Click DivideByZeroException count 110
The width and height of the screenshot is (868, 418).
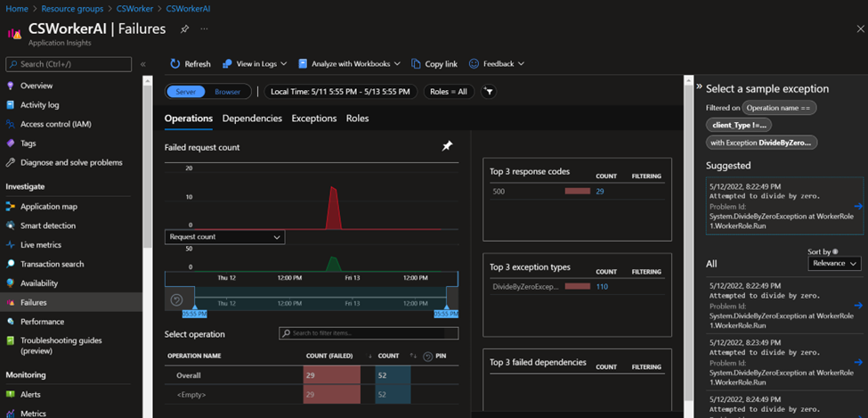coord(602,287)
